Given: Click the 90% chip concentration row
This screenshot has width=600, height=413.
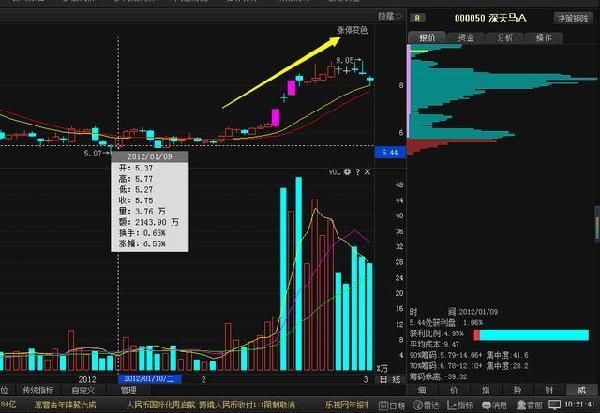Looking at the screenshot, I should (x=469, y=355).
